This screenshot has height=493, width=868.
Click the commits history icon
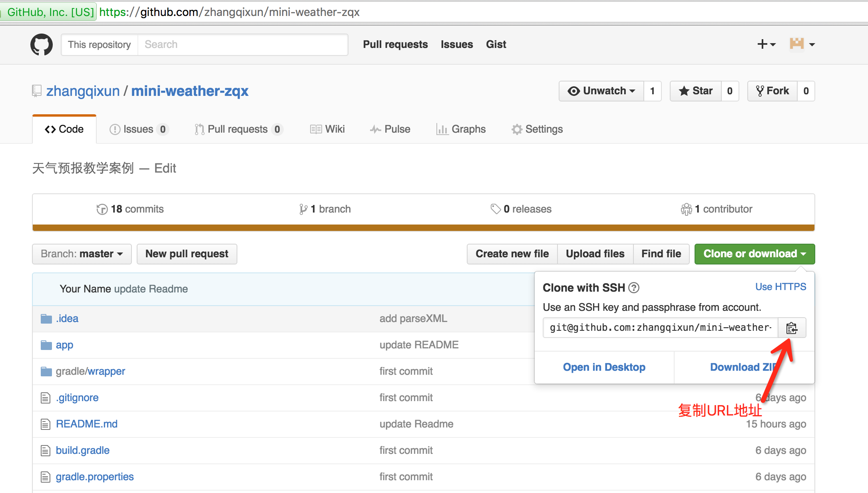102,209
